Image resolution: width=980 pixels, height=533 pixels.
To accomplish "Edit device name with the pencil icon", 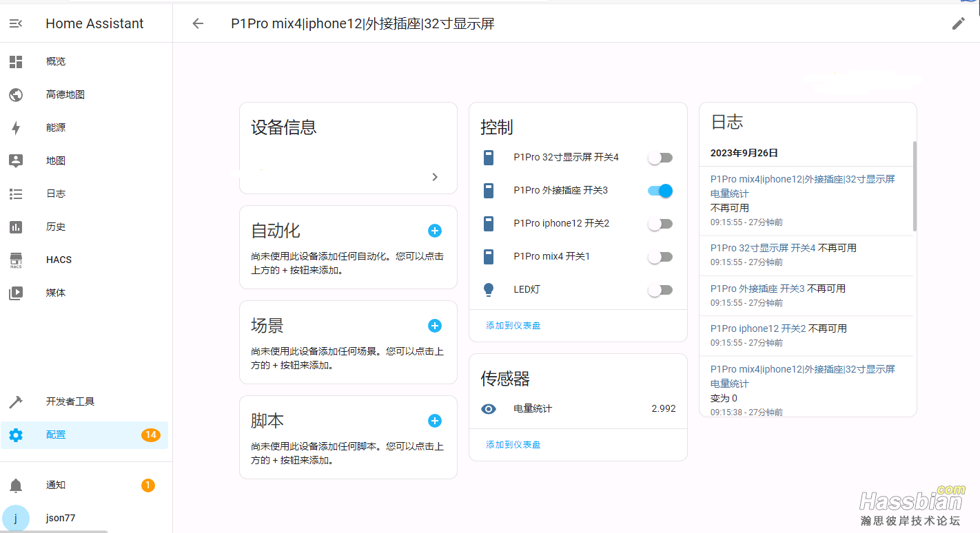I will [959, 23].
